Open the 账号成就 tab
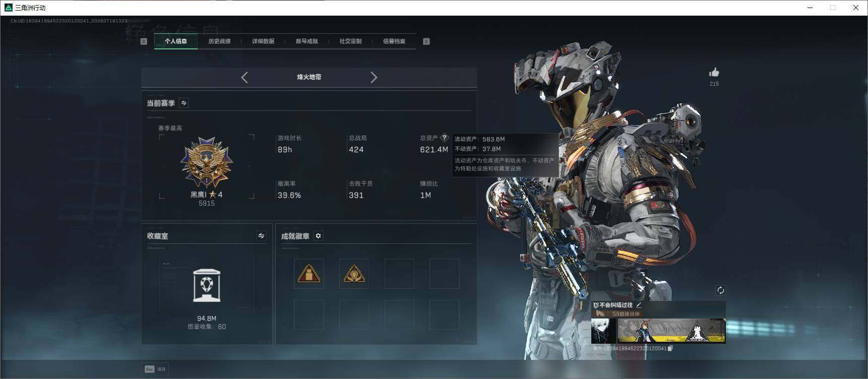Viewport: 868px width, 379px height. pyautogui.click(x=306, y=41)
